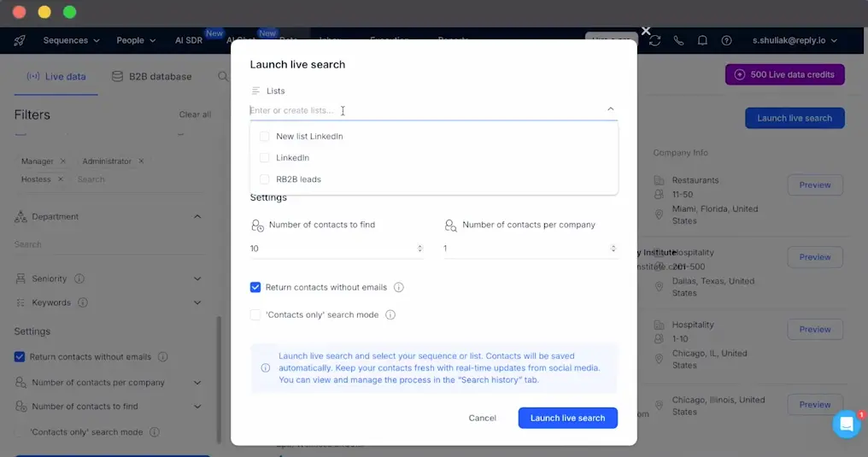Screen dimensions: 868x457
Task: Click the Filters panel scrollbar
Action: [x=219, y=379]
